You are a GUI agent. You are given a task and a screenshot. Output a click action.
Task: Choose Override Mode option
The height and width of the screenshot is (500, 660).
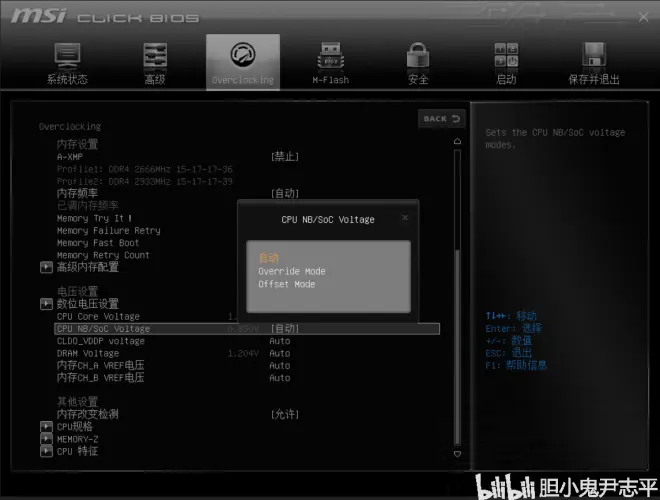coord(292,271)
